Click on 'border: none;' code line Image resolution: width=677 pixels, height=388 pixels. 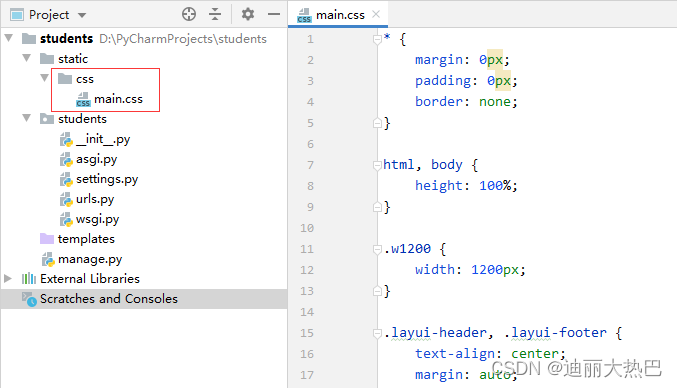466,102
